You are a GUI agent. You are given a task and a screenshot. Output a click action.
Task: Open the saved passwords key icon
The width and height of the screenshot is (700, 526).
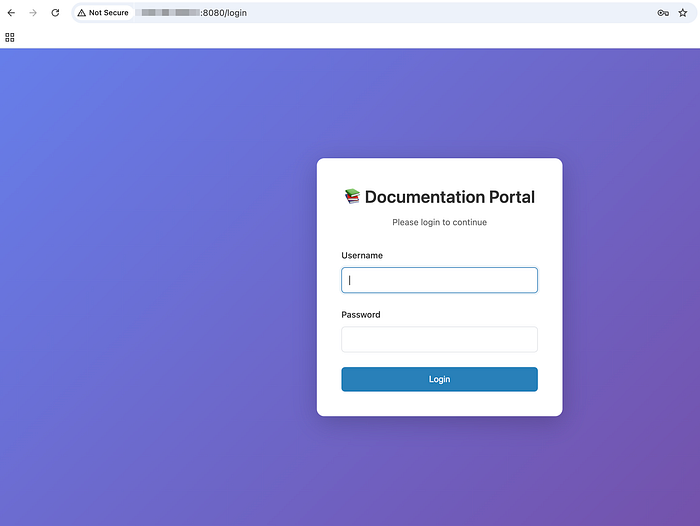coord(663,13)
